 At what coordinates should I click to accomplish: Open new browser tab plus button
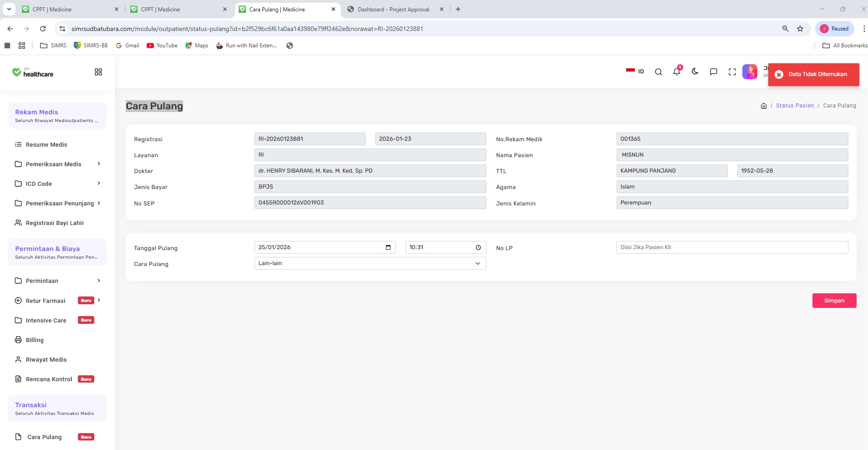458,9
